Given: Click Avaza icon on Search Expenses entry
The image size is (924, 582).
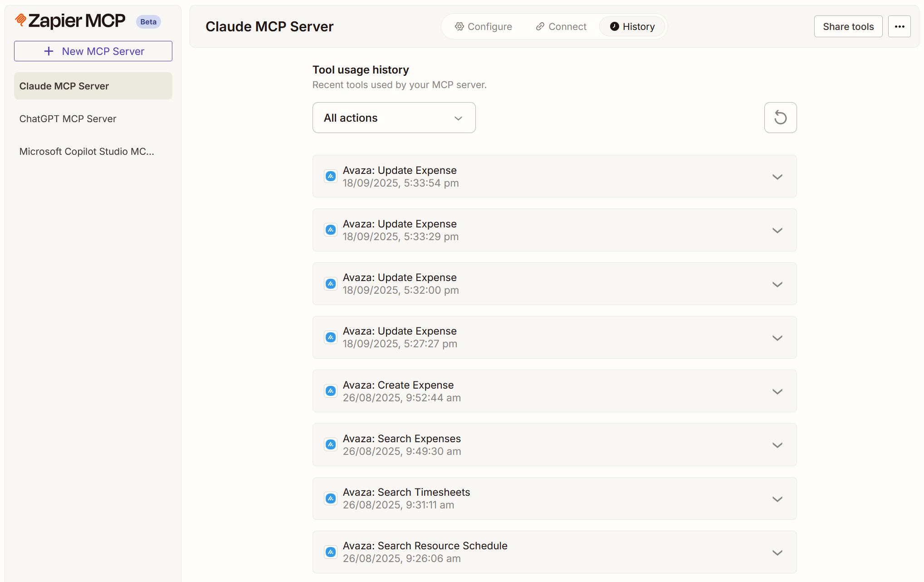Looking at the screenshot, I should (x=331, y=444).
